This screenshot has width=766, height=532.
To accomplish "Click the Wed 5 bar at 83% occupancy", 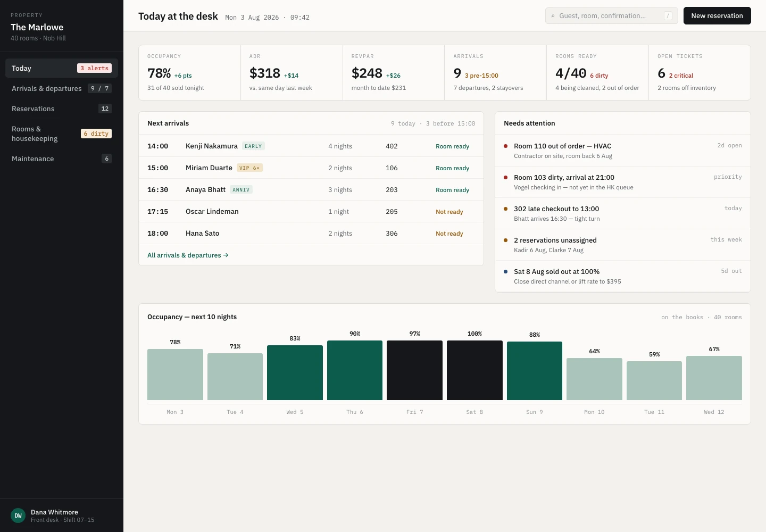I will [x=295, y=372].
